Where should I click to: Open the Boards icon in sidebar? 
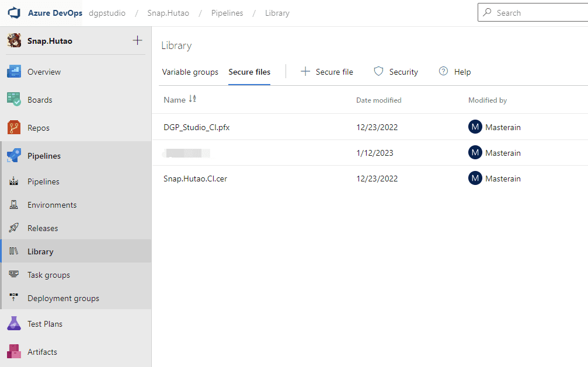pos(14,100)
